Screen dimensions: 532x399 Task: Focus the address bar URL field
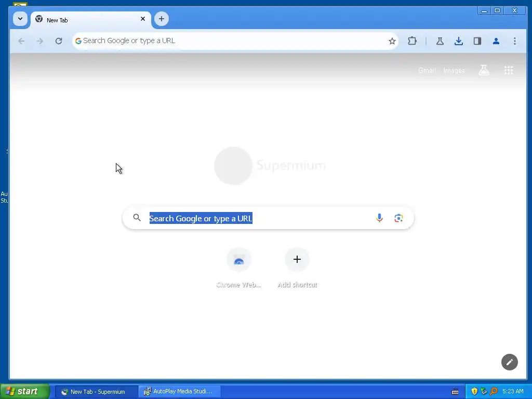click(x=234, y=41)
